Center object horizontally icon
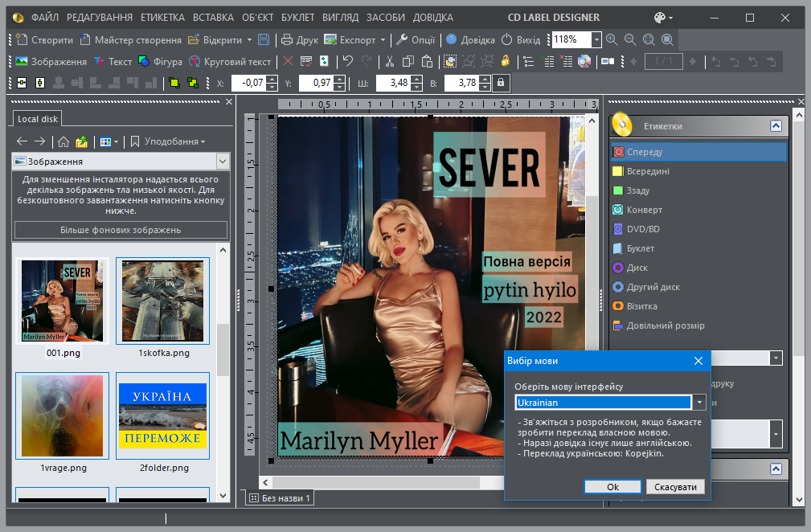Image resolution: width=811 pixels, height=532 pixels. pos(22,83)
